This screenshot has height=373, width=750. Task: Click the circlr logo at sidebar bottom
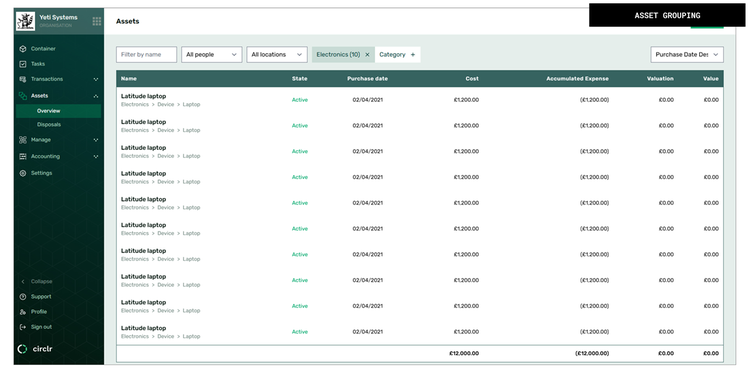click(x=35, y=349)
